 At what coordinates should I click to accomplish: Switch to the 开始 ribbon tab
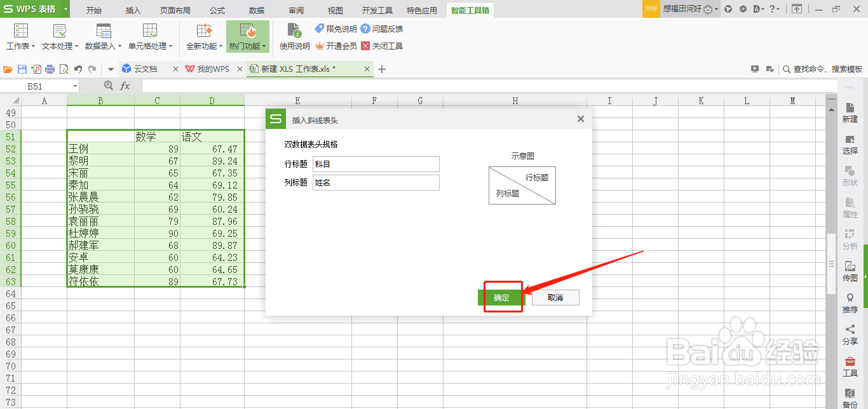point(94,10)
